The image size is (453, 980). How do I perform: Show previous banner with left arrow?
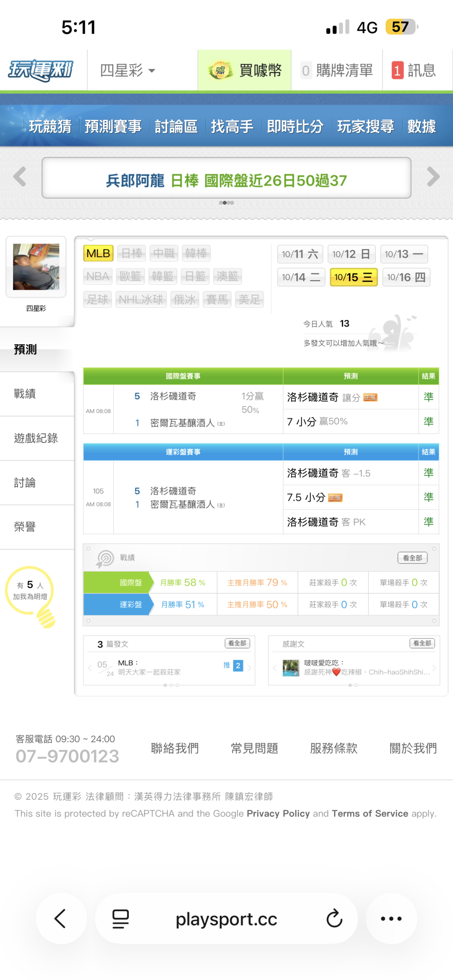[x=20, y=177]
